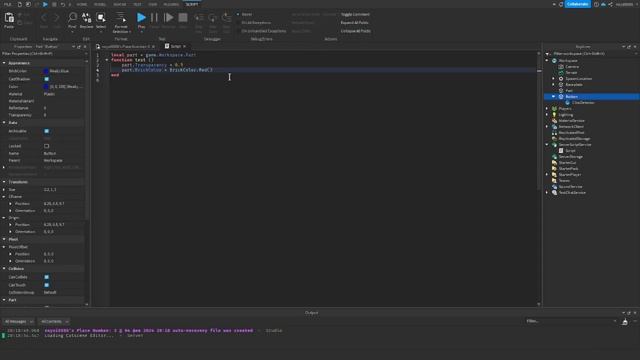Click the Forward navigate arrow icon

(x=56, y=18)
